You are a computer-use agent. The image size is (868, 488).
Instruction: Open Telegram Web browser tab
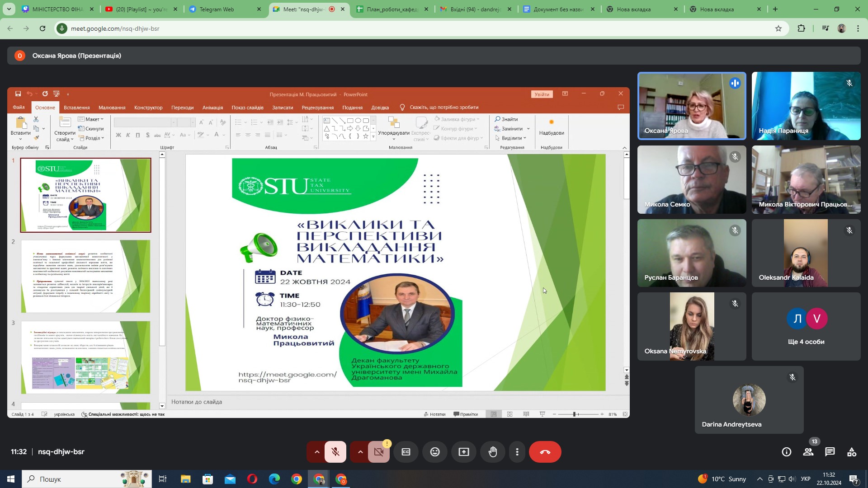click(x=224, y=9)
